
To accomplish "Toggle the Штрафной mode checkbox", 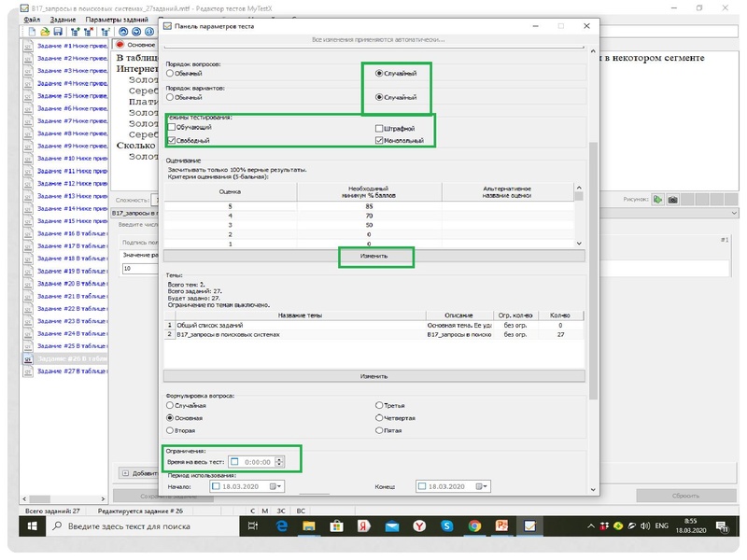I will click(x=379, y=128).
